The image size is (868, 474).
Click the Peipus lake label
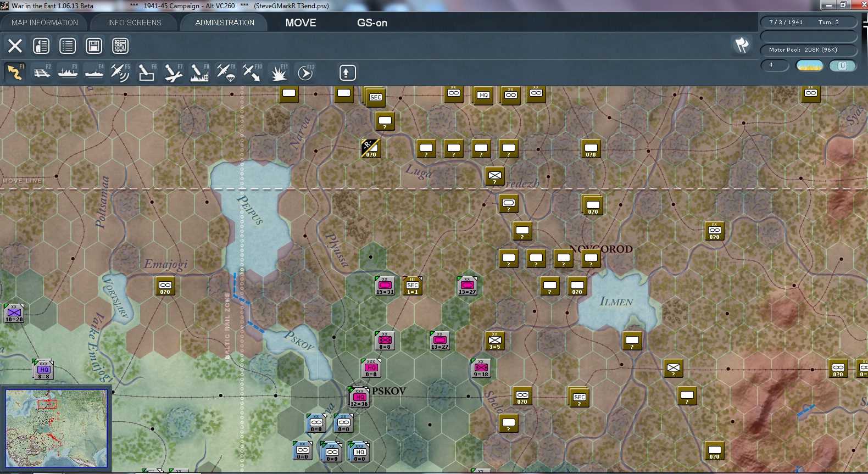pos(250,210)
